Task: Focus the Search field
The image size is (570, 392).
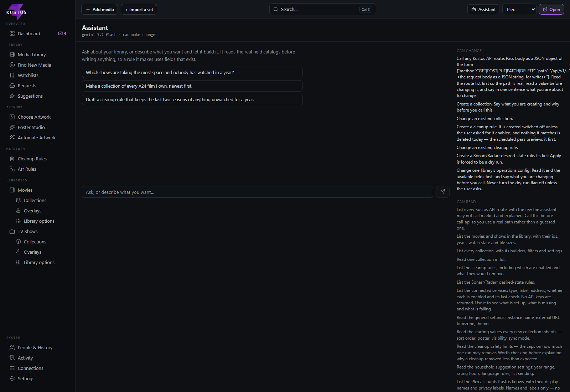Action: tap(323, 10)
